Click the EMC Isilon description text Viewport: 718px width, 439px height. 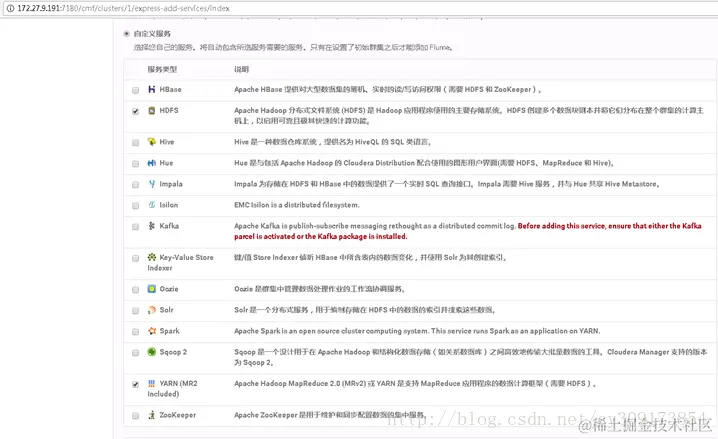(x=297, y=205)
